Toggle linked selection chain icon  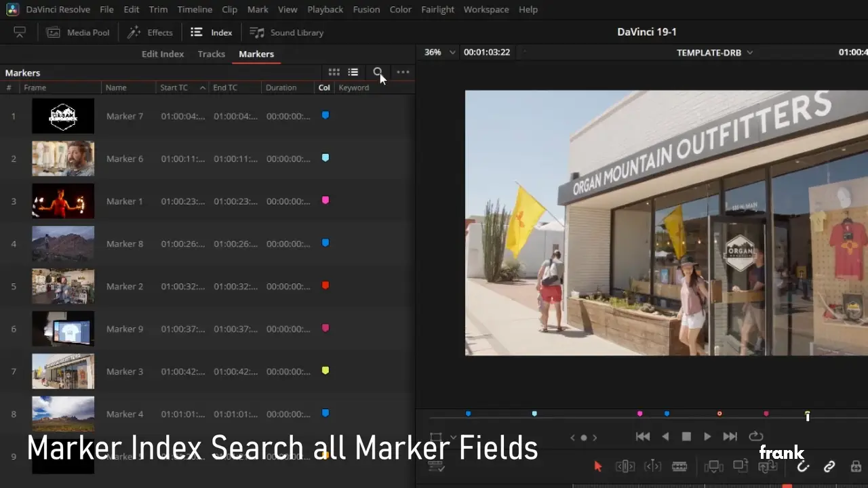coord(829,467)
